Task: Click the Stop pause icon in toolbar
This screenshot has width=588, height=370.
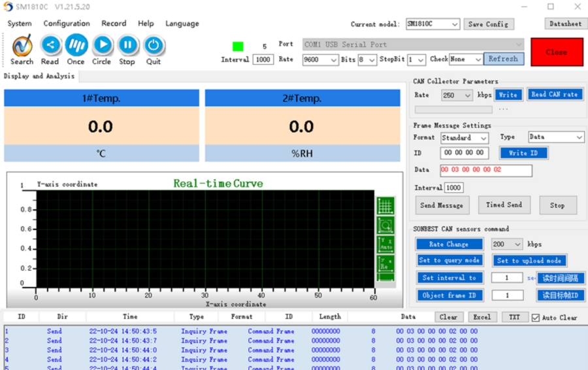Action: click(x=127, y=45)
